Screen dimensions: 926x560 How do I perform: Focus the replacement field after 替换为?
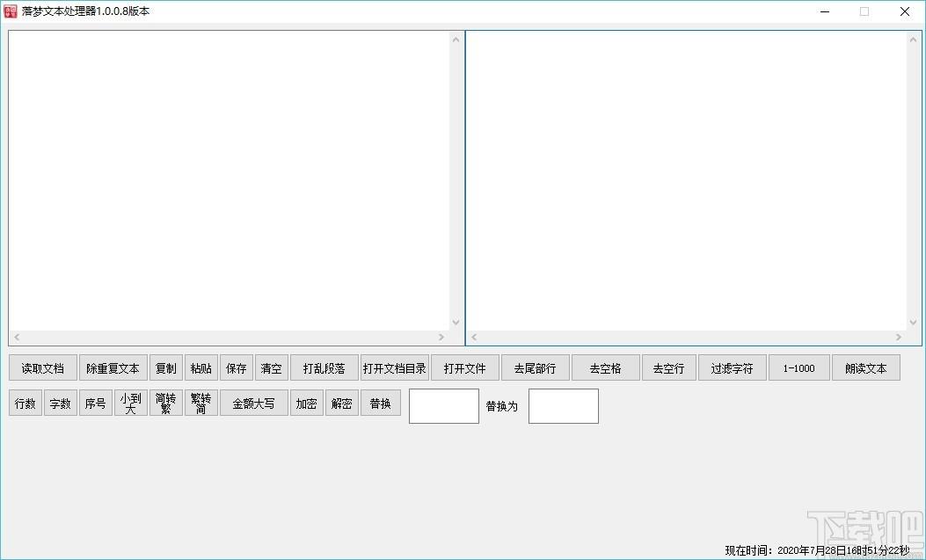pos(564,406)
